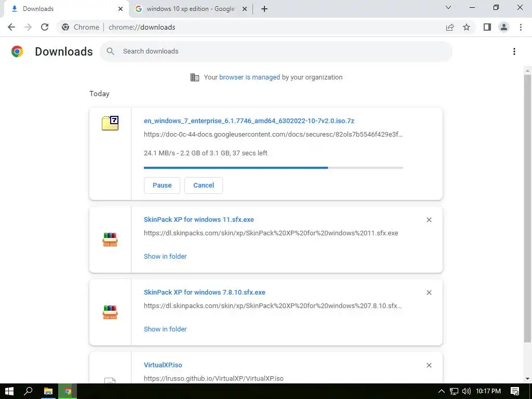This screenshot has width=532, height=399.
Task: Click the SkinPack windows 11 source URL
Action: 271,233
